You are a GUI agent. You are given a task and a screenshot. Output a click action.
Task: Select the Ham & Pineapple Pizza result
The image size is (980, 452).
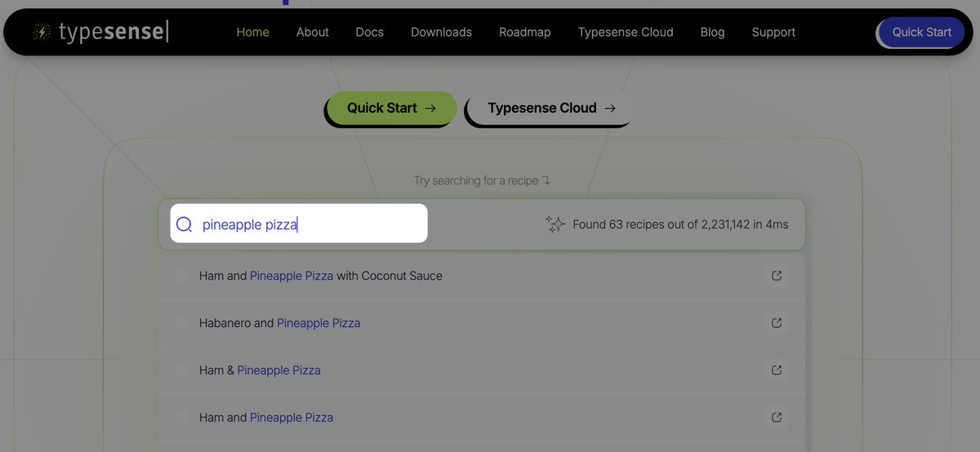(x=482, y=370)
